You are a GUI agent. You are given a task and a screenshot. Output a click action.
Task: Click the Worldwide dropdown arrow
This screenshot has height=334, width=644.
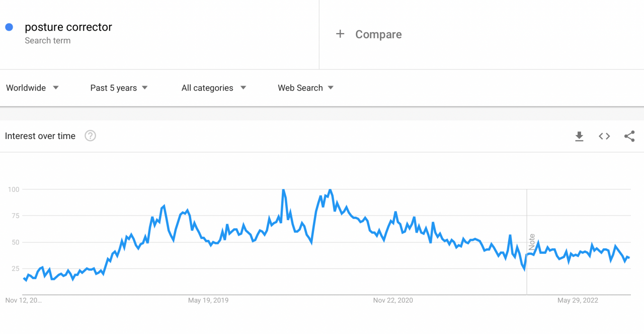[56, 88]
